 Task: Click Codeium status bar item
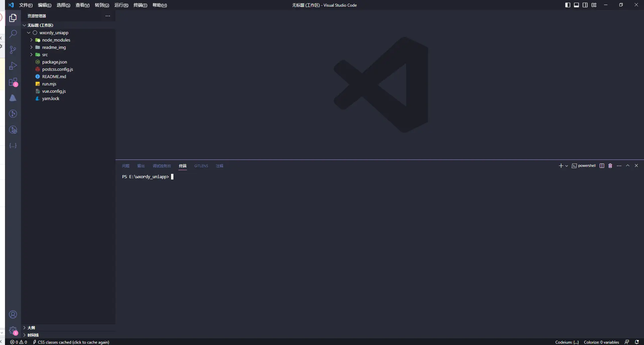[567, 342]
